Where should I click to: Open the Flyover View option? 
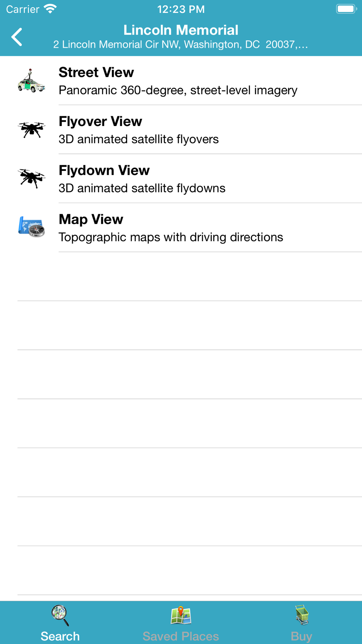click(x=181, y=129)
